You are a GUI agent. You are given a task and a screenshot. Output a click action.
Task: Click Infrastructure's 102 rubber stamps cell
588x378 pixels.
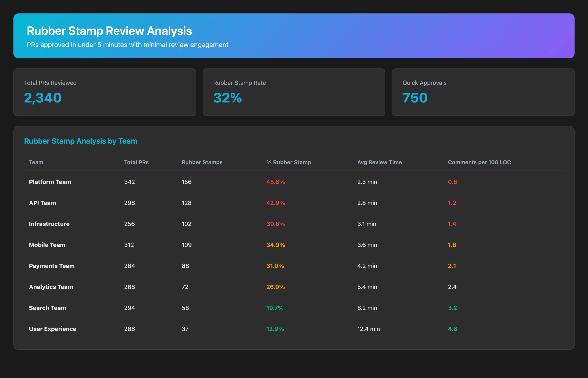[x=186, y=224]
